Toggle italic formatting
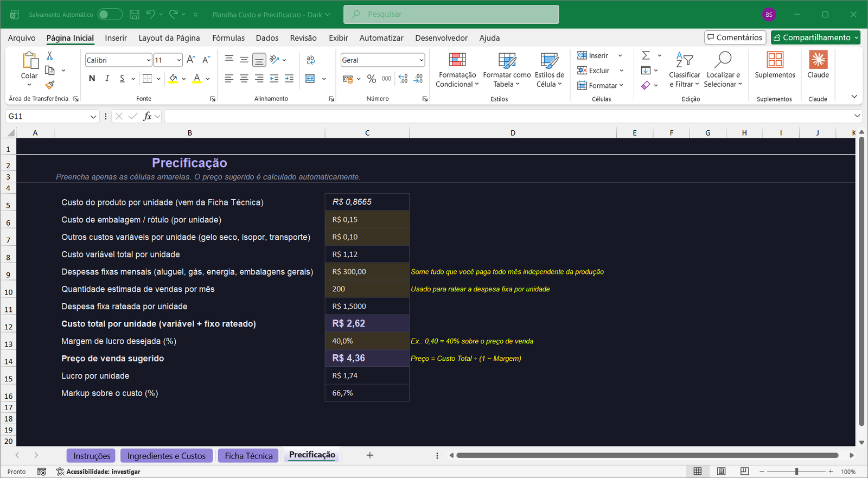The width and height of the screenshot is (868, 478). point(107,79)
